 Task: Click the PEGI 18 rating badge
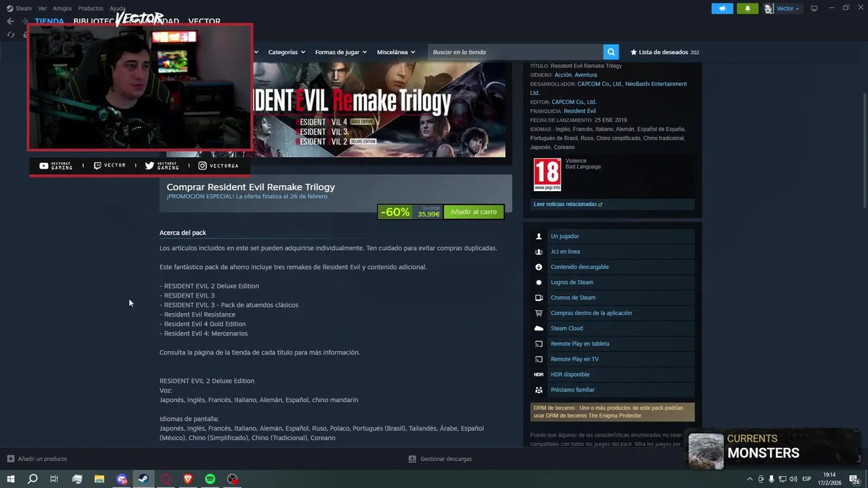pos(547,174)
